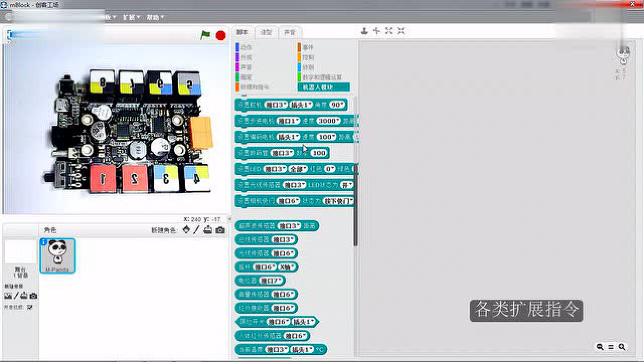Select the 机器人模块 (Robots) block category
This screenshot has width=644, height=362.
(324, 87)
